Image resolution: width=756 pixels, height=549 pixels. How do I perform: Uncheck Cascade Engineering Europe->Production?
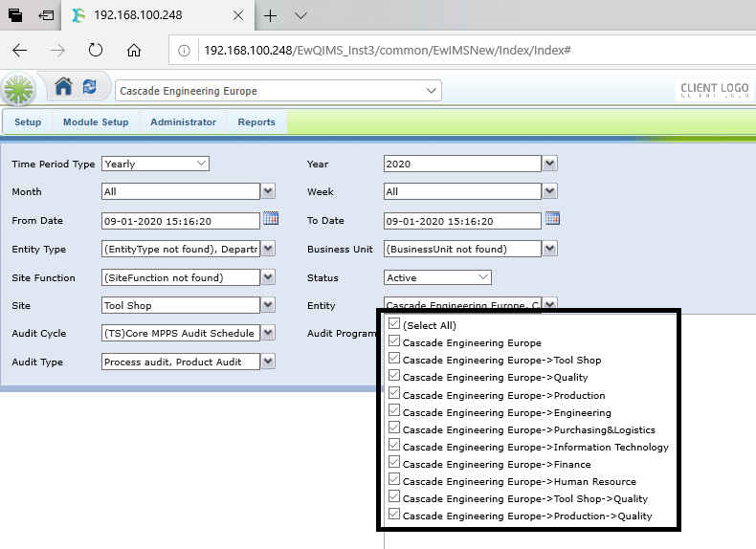point(394,393)
